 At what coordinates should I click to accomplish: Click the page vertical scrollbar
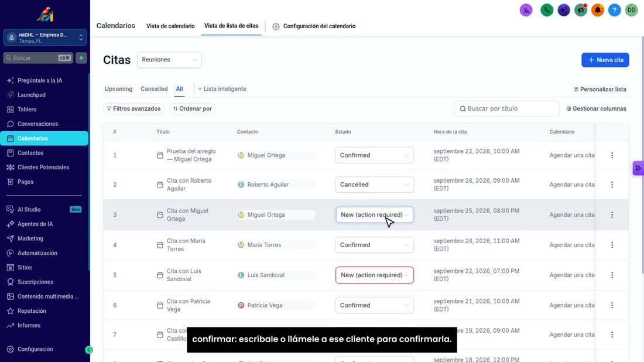642,155
